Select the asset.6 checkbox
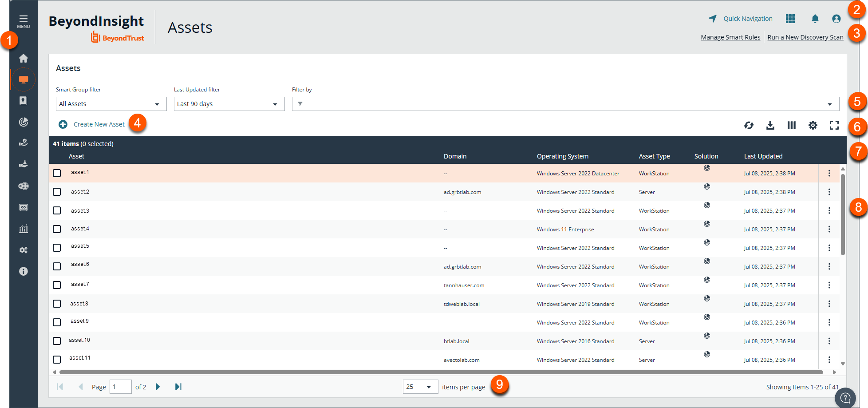Image resolution: width=868 pixels, height=408 pixels. [x=57, y=266]
